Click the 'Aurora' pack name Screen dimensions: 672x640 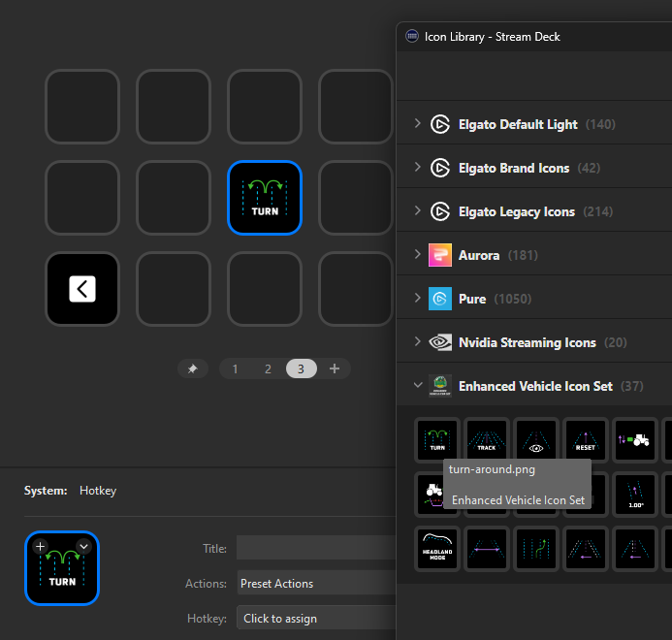tap(479, 255)
